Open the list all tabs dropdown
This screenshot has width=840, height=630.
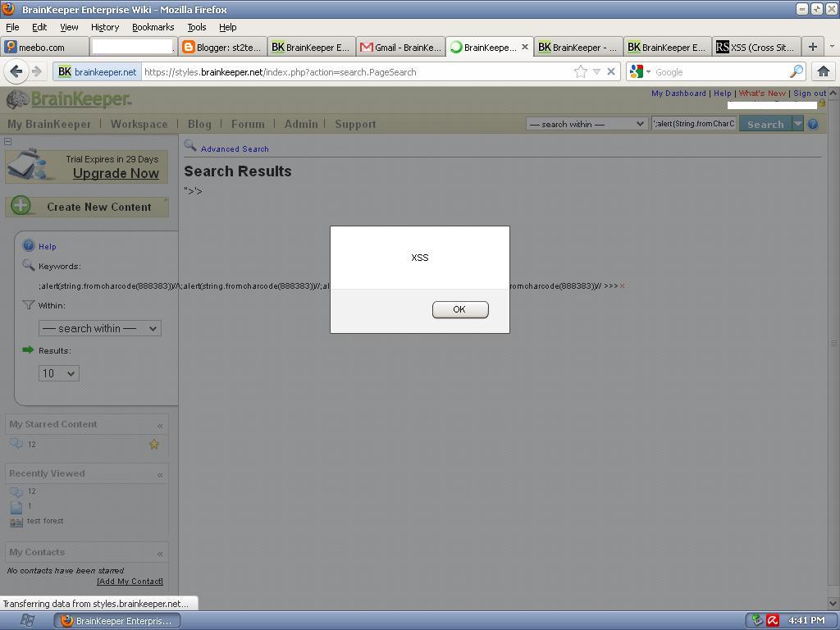click(x=832, y=47)
